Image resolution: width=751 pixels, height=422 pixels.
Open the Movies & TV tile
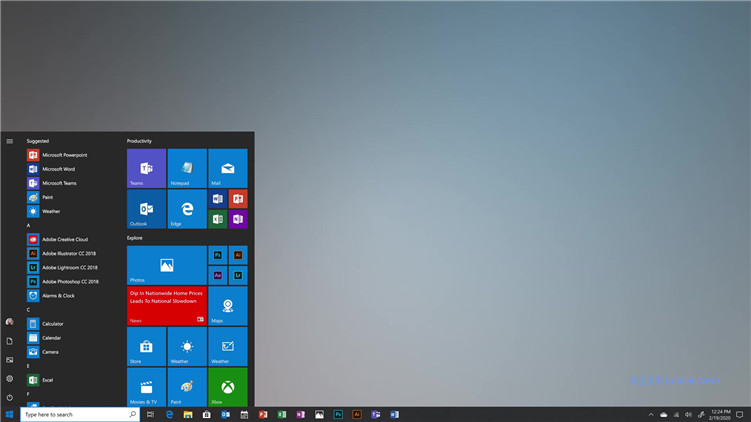click(x=146, y=387)
